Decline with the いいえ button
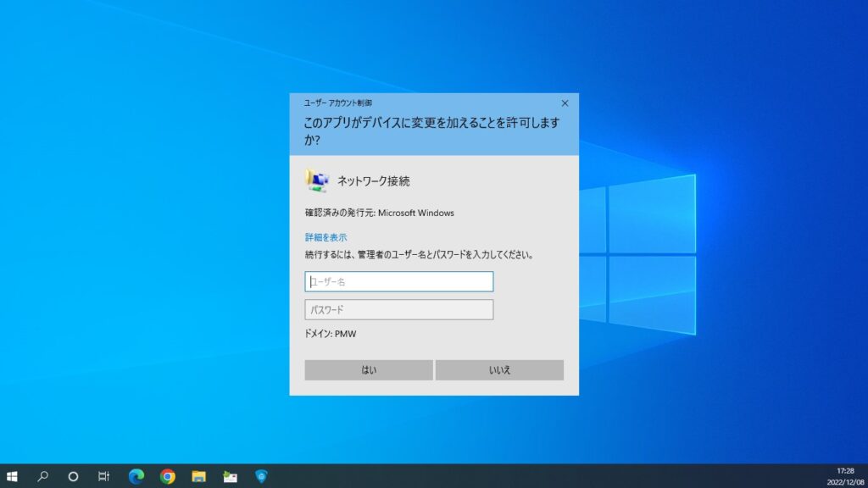868x488 pixels. [x=499, y=370]
